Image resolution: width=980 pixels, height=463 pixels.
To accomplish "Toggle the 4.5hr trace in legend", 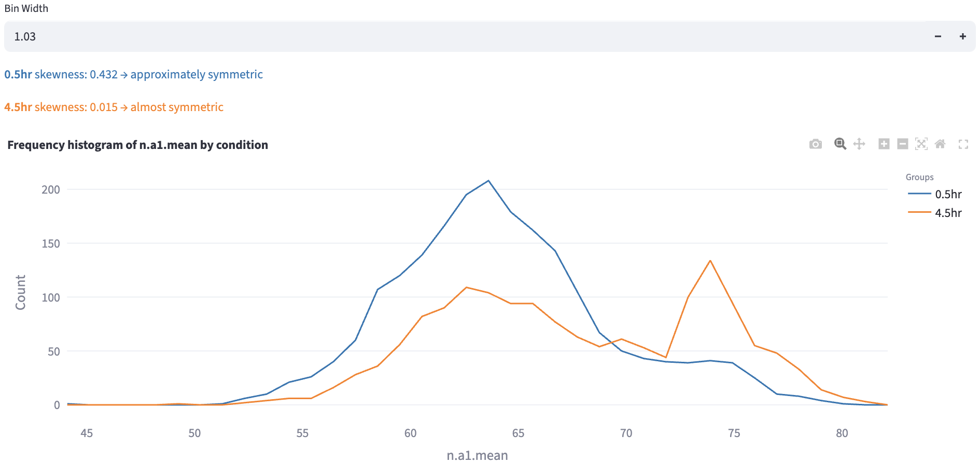I will 948,213.
